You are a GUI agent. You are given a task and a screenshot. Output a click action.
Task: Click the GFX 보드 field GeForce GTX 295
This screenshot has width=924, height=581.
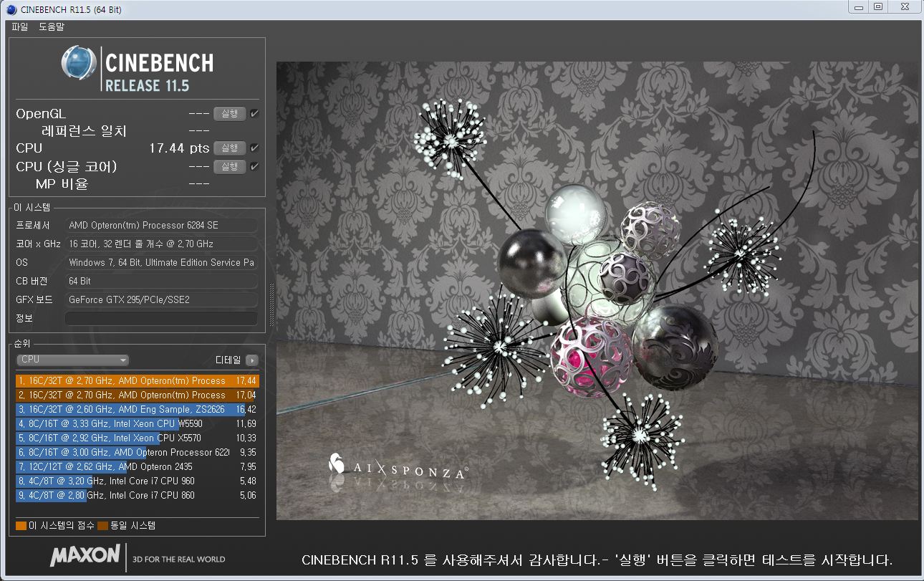161,299
